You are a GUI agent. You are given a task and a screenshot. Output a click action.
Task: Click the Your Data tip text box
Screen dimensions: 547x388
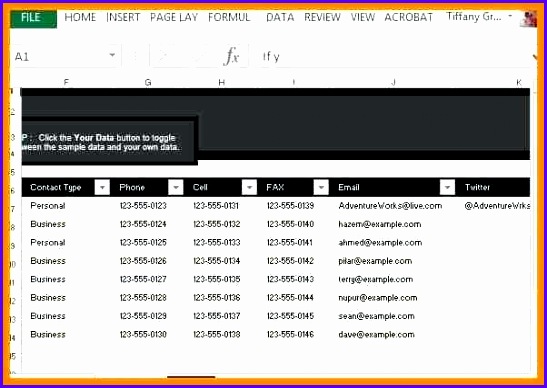pos(109,142)
